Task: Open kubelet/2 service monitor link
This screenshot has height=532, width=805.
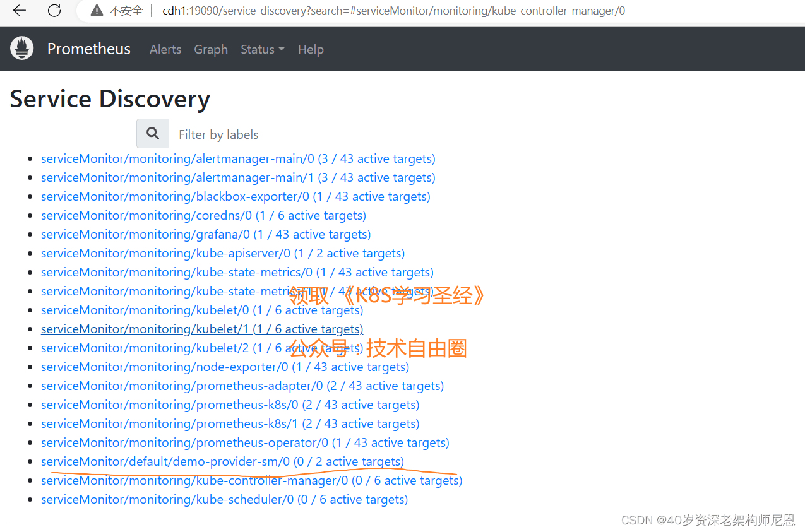Action: point(202,348)
